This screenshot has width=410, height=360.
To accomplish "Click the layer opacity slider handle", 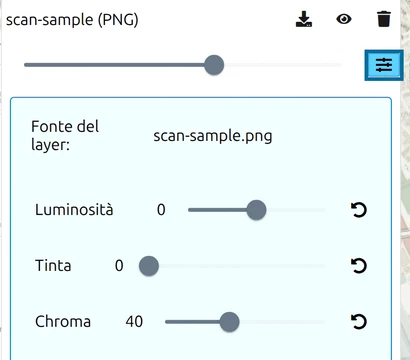I will pos(214,65).
